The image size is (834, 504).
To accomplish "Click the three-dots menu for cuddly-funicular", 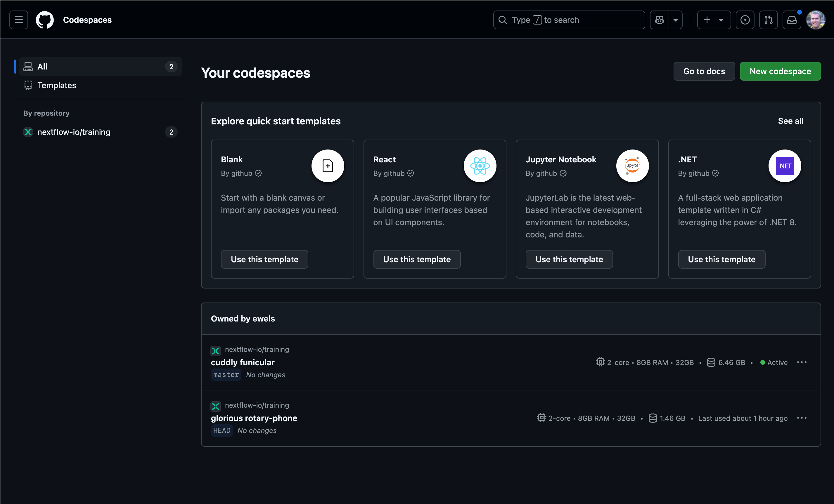I will tap(802, 362).
